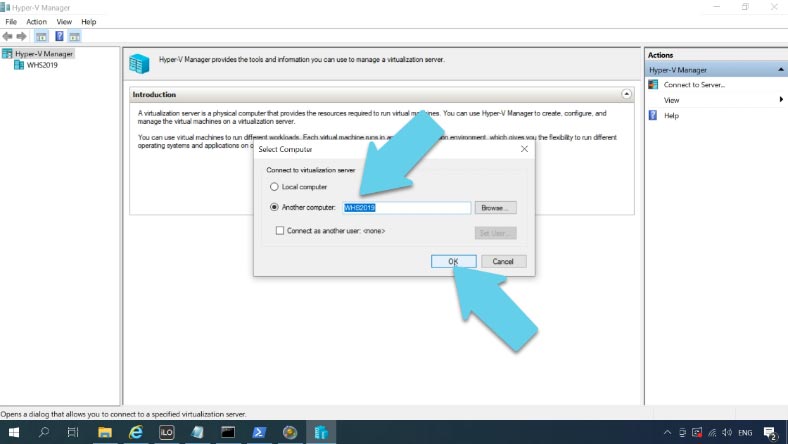Image resolution: width=788 pixels, height=444 pixels.
Task: Open the Help menu
Action: pyautogui.click(x=88, y=22)
